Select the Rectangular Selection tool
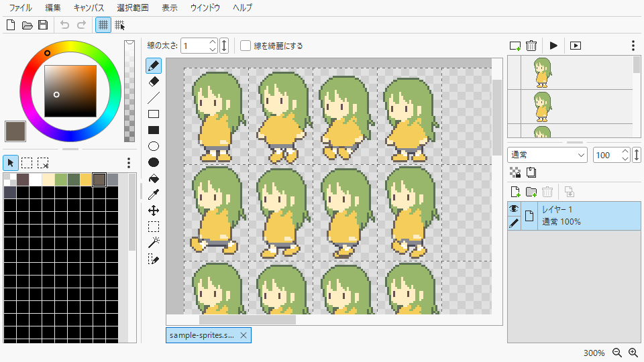The width and height of the screenshot is (644, 362). [154, 227]
